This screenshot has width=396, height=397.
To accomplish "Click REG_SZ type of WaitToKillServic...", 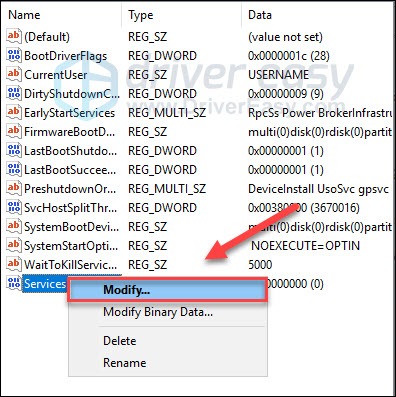I will [x=147, y=265].
